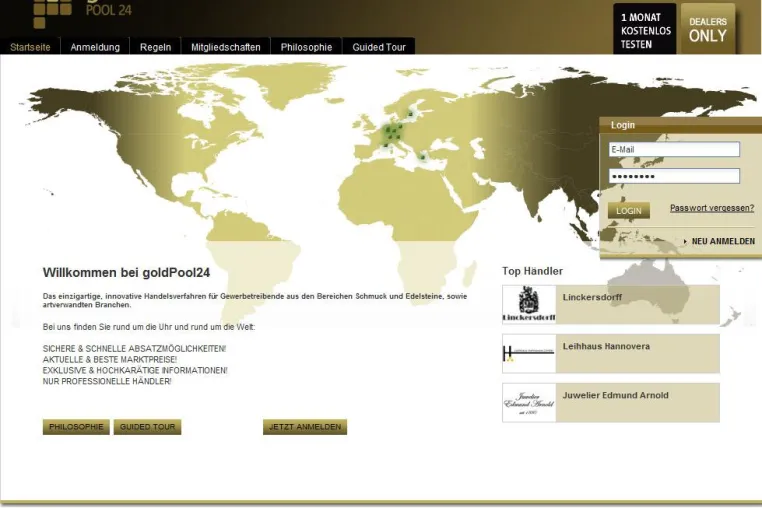Click the goldPool24 logo squares
Screen dimensions: 762x508
coord(52,14)
